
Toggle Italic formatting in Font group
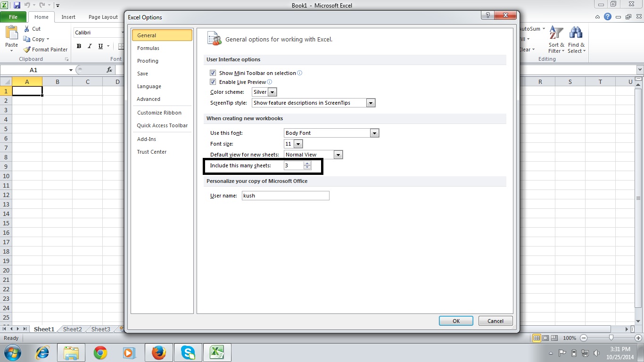coord(89,46)
